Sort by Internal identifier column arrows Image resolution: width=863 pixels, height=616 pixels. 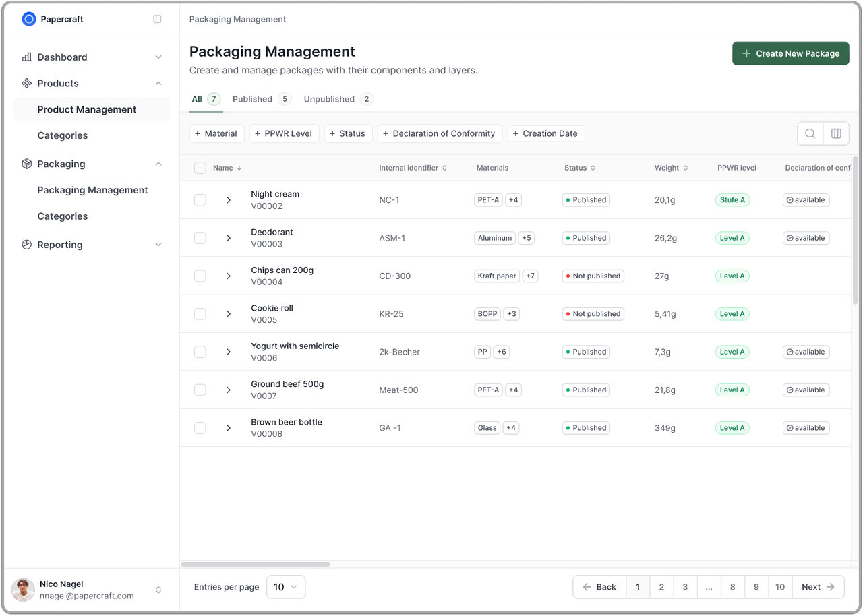pos(444,168)
